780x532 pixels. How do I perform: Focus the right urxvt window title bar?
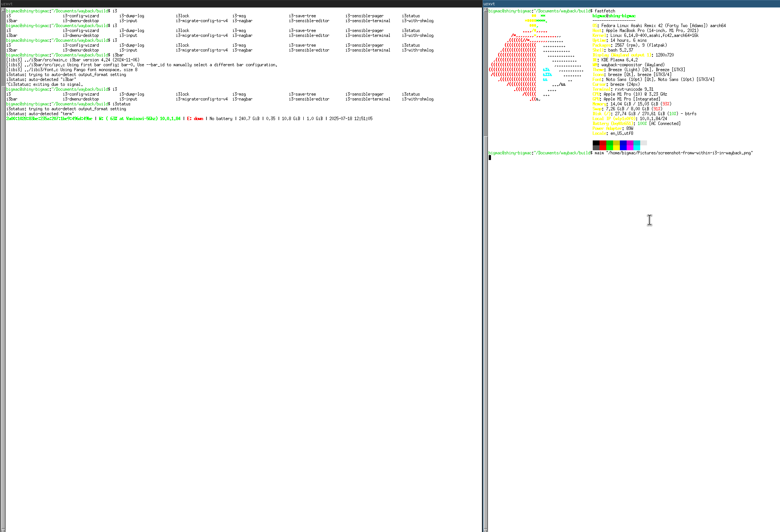631,4
